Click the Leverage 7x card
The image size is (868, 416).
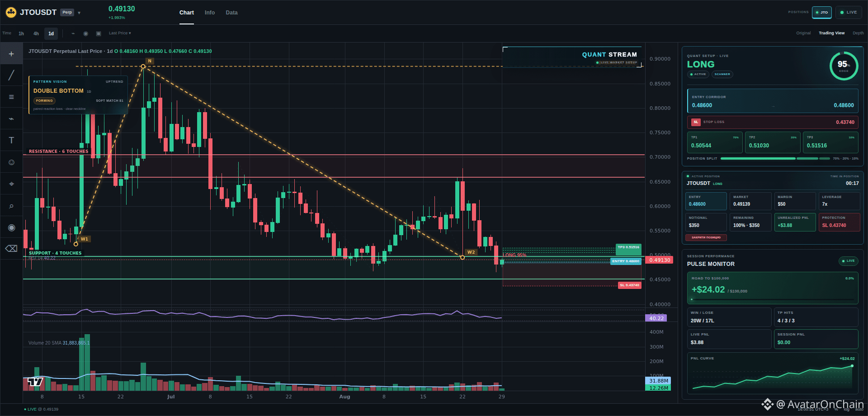tap(839, 201)
